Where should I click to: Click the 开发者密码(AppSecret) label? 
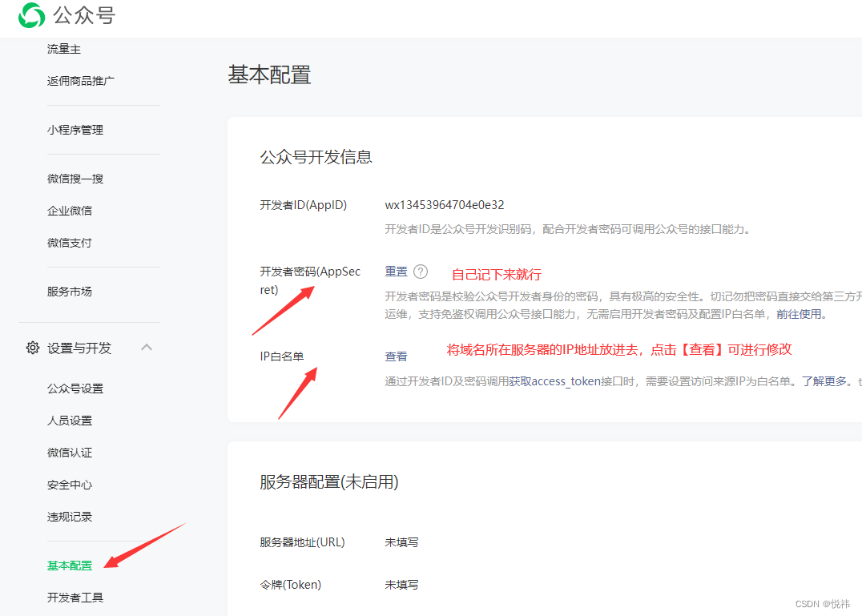point(310,280)
